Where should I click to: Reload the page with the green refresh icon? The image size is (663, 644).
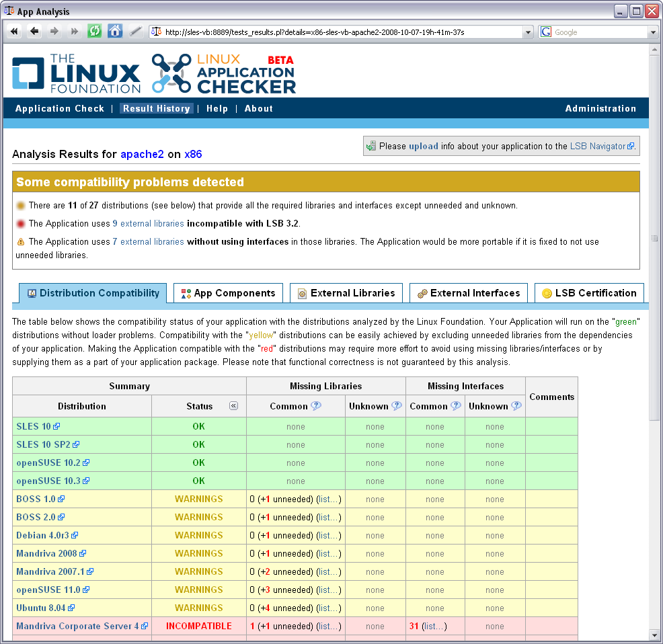94,32
